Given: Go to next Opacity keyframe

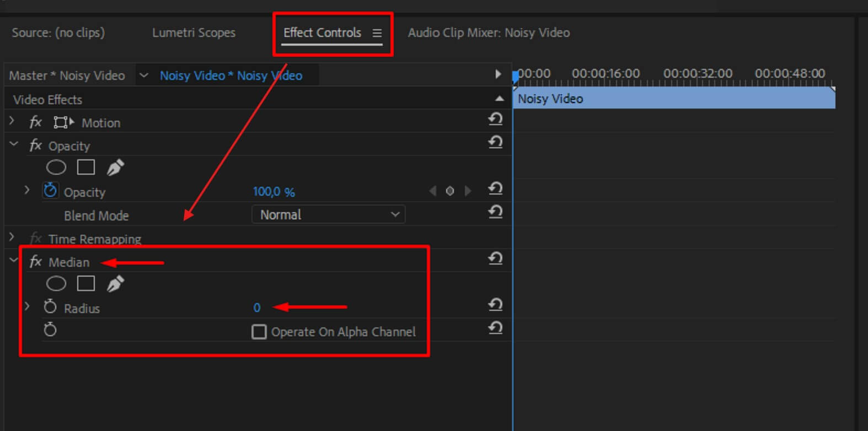Looking at the screenshot, I should tap(468, 191).
